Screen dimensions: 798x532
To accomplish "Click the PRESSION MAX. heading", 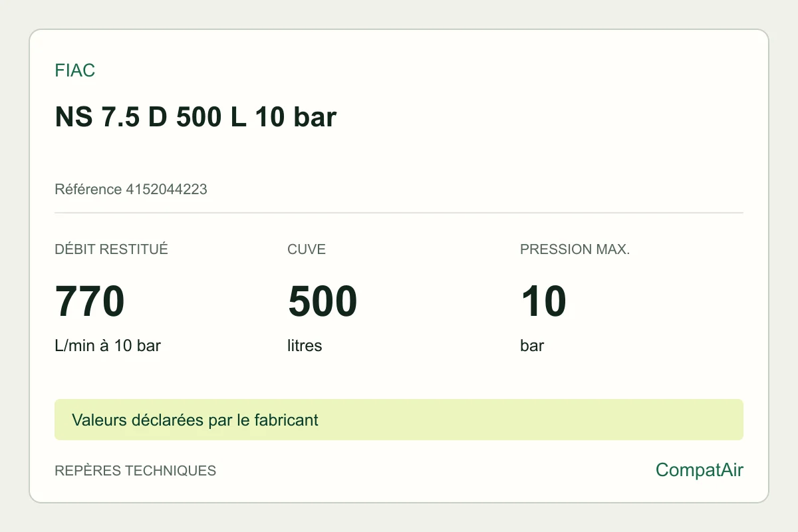I will pyautogui.click(x=575, y=249).
